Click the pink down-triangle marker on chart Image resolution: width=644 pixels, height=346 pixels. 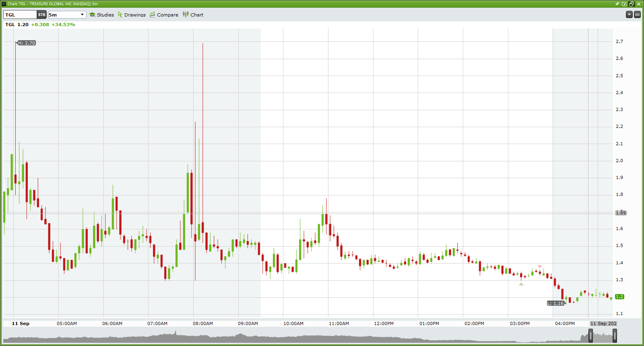coord(540,267)
